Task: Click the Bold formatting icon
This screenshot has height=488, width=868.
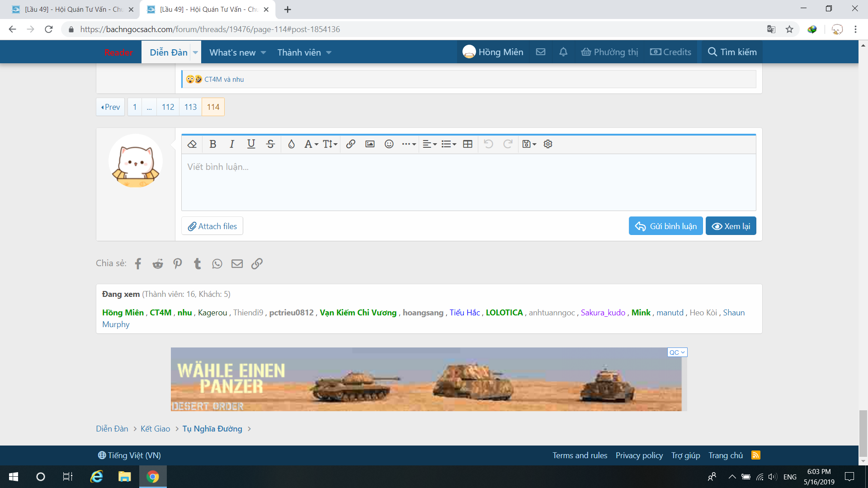Action: tap(213, 144)
